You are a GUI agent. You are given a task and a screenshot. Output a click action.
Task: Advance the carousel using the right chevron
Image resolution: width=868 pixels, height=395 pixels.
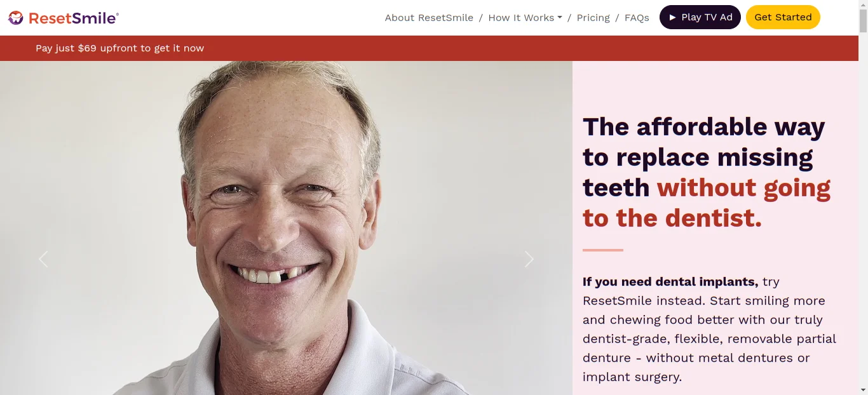(x=529, y=259)
